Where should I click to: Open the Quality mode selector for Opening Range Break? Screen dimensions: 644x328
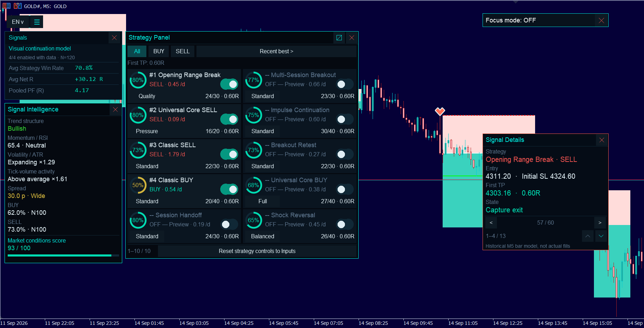point(147,96)
